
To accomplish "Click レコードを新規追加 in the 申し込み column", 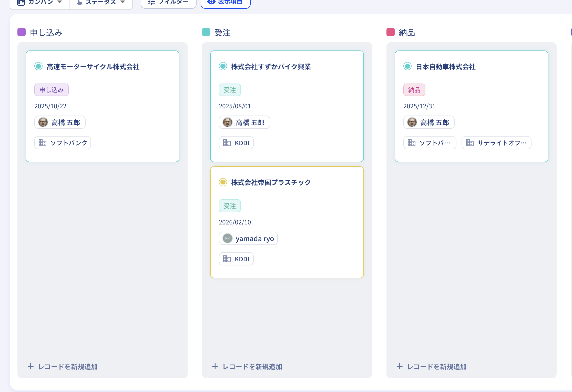I will (63, 367).
